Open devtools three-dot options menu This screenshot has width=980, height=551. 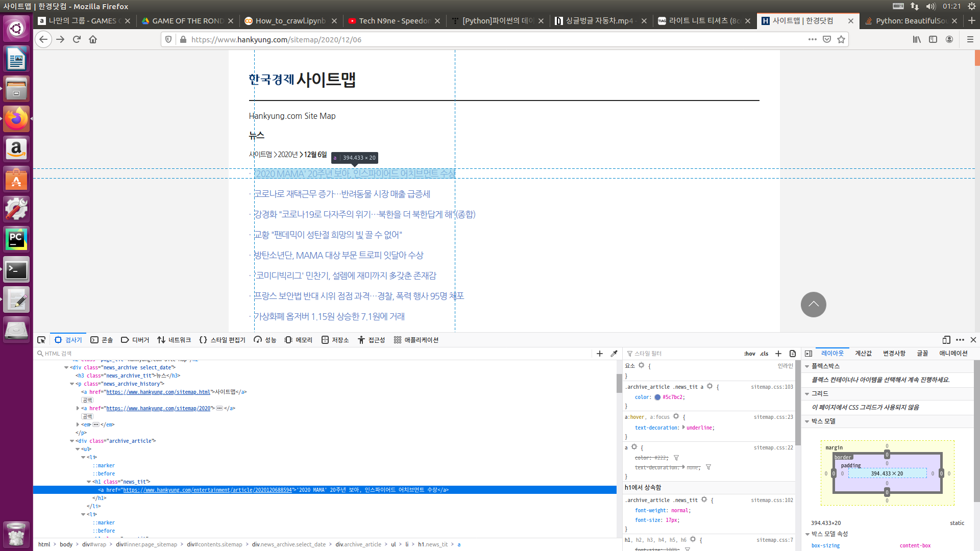(x=960, y=340)
